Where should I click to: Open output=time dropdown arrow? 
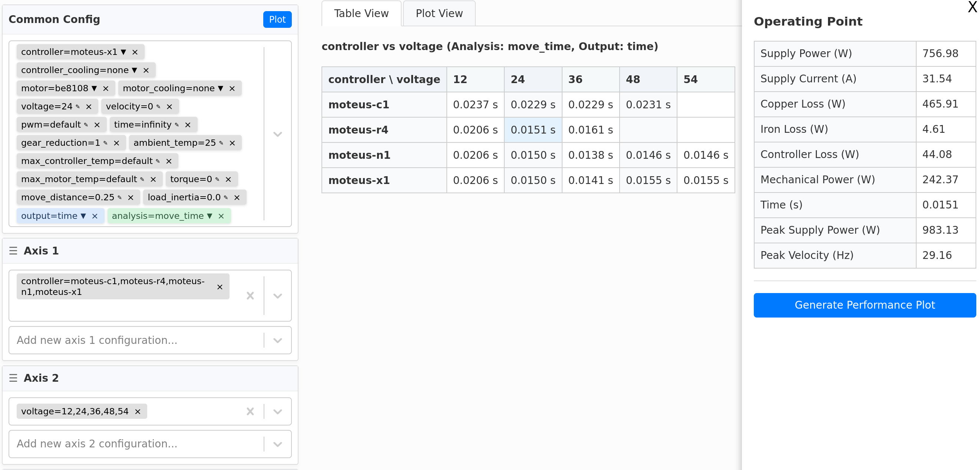tap(83, 216)
